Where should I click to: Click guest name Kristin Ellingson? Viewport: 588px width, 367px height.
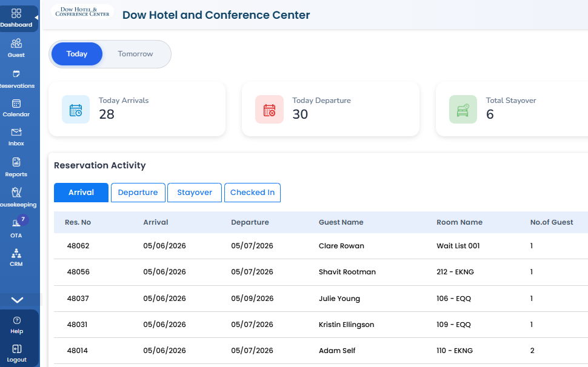(x=347, y=325)
